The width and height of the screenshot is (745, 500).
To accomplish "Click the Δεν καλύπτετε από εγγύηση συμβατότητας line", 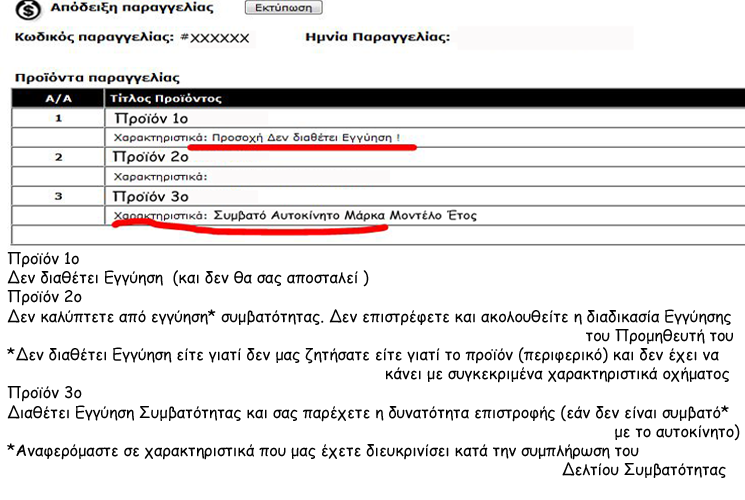I will (x=369, y=317).
